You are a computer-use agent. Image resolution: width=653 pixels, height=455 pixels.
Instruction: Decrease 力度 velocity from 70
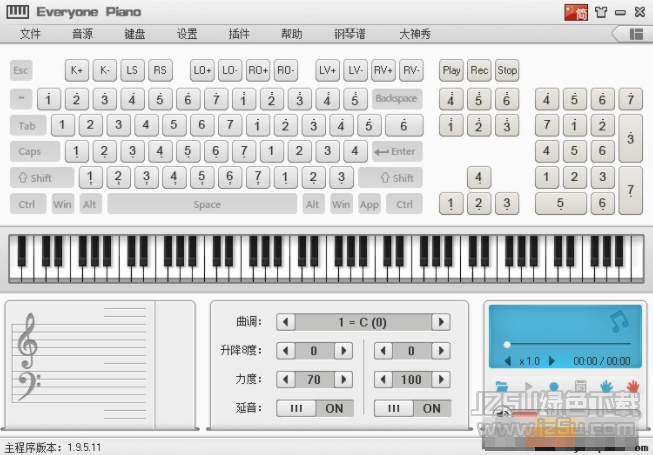point(286,379)
